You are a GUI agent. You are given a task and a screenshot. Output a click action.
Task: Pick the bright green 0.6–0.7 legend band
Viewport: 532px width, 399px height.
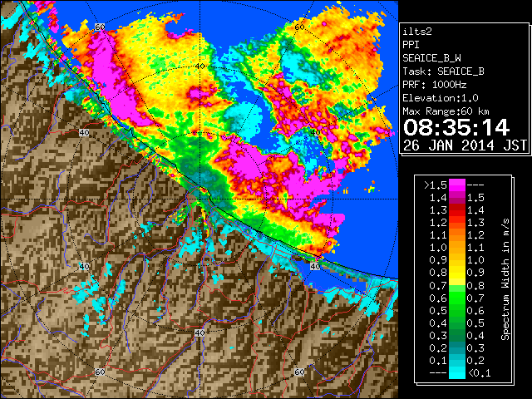tap(457, 298)
